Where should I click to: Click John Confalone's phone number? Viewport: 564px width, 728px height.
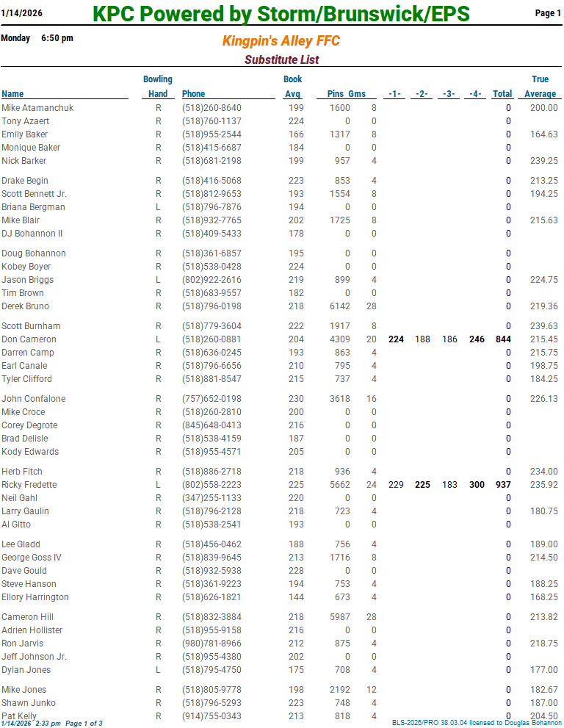point(211,399)
